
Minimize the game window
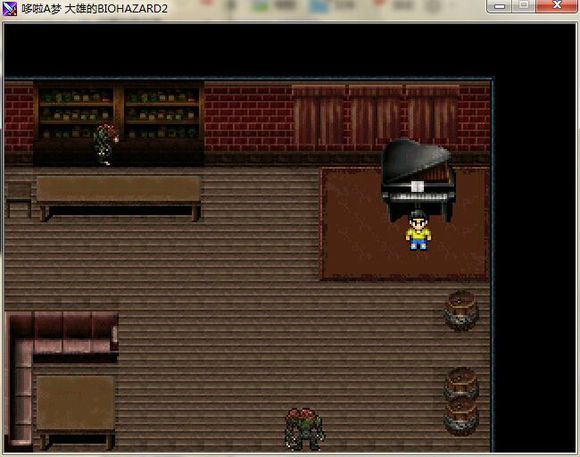499,6
